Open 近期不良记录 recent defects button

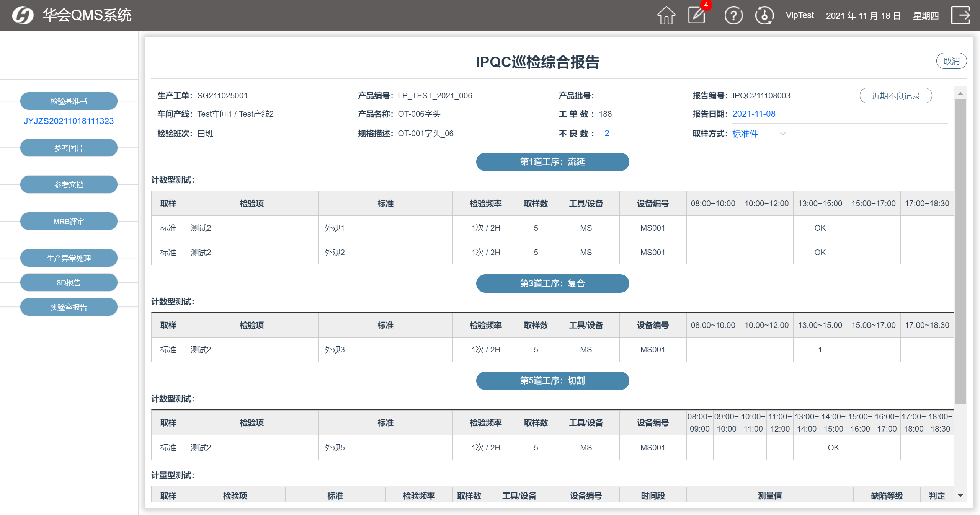pyautogui.click(x=895, y=96)
